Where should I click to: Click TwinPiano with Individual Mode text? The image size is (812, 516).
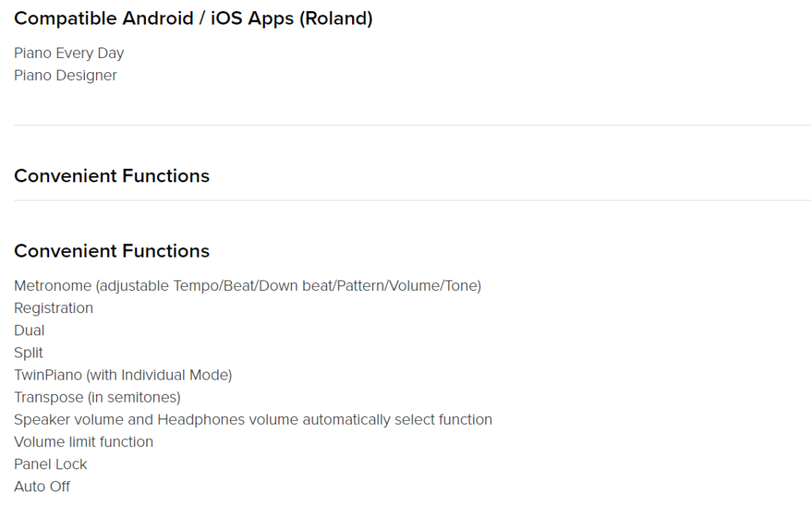pos(123,375)
